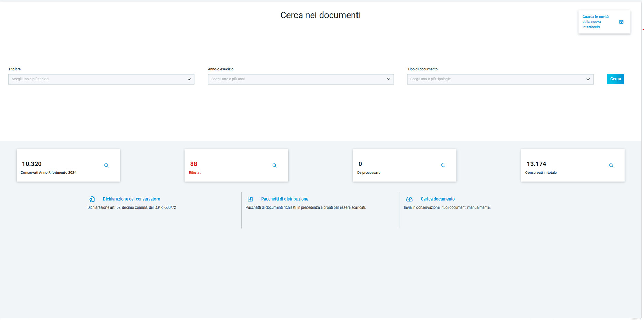Screen dimensions: 644x320
Task: Expand the Anno o esercizio dropdown arrow
Action: pyautogui.click(x=388, y=79)
